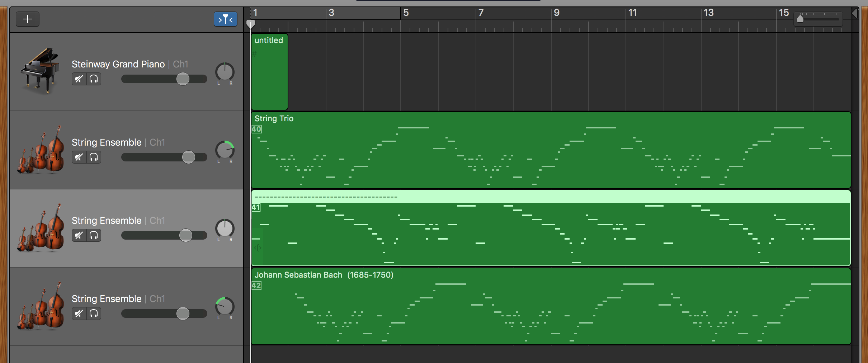Solo the highlighted String Ensemble track

[x=94, y=235]
